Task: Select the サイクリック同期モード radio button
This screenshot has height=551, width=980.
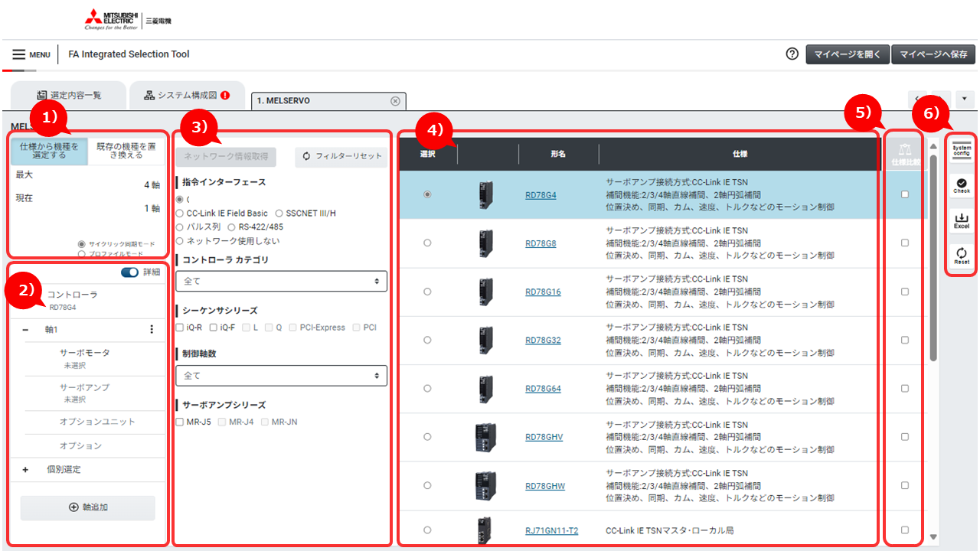Action: (82, 243)
